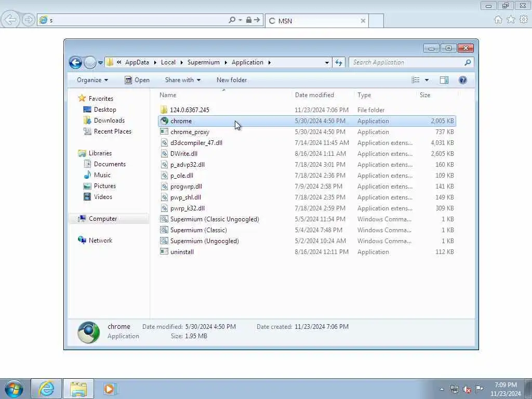This screenshot has width=532, height=399.
Task: Click Internet Explorer home icon
Action: tap(498, 20)
